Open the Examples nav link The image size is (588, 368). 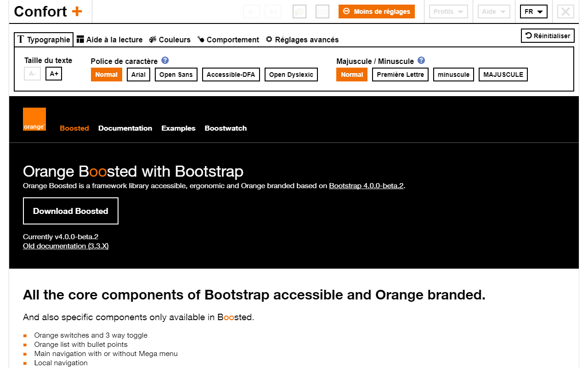click(x=178, y=128)
